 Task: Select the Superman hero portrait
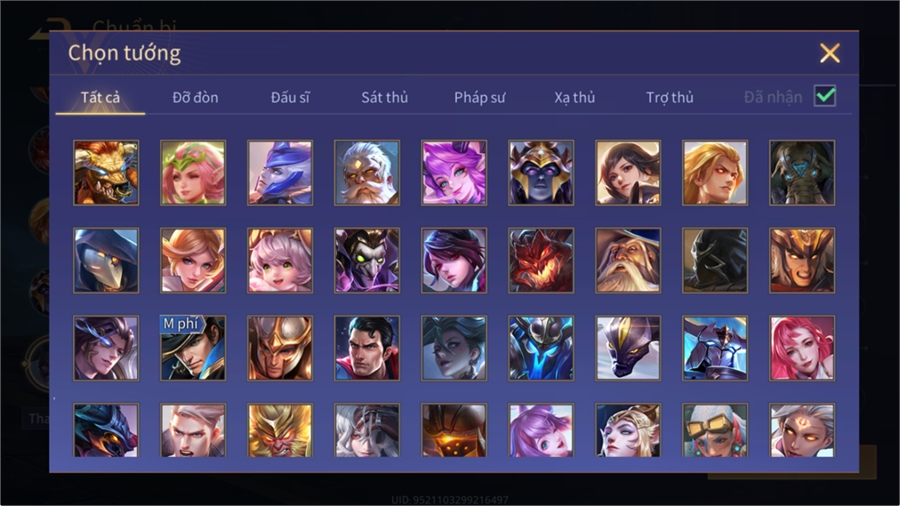pos(367,348)
